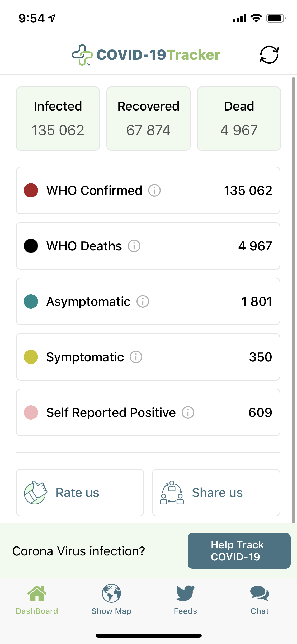Click the Share us people icon
297x644 pixels.
pos(172,493)
